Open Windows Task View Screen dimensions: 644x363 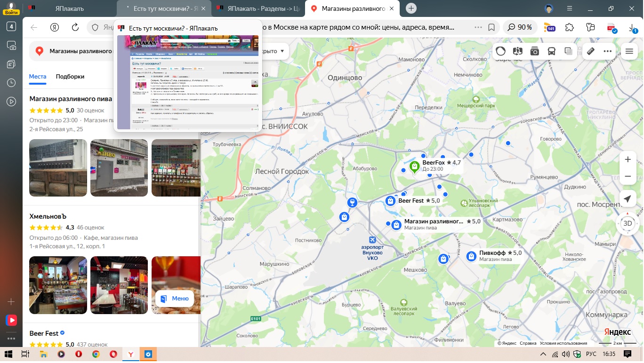[25, 354]
